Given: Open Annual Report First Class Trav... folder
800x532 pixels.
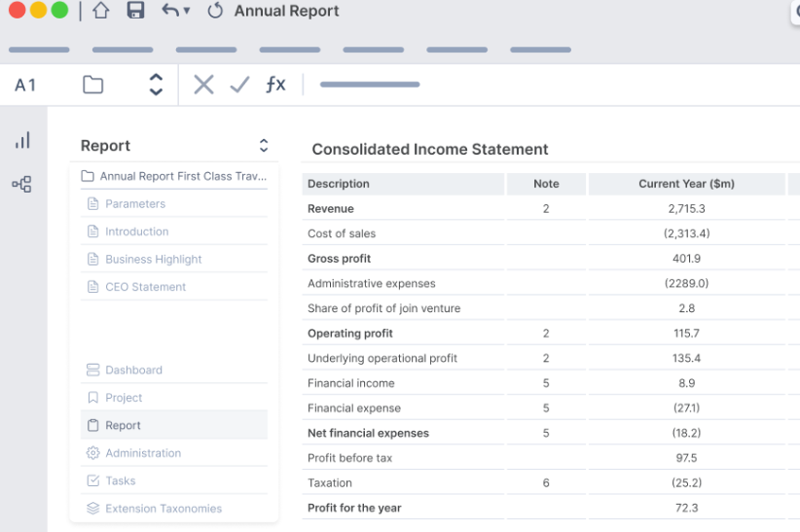Looking at the screenshot, I should pyautogui.click(x=174, y=176).
